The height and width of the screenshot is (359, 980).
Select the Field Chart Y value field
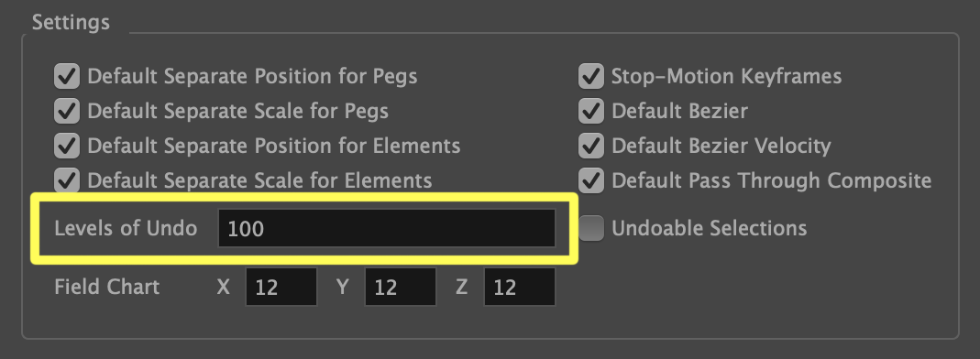[400, 288]
